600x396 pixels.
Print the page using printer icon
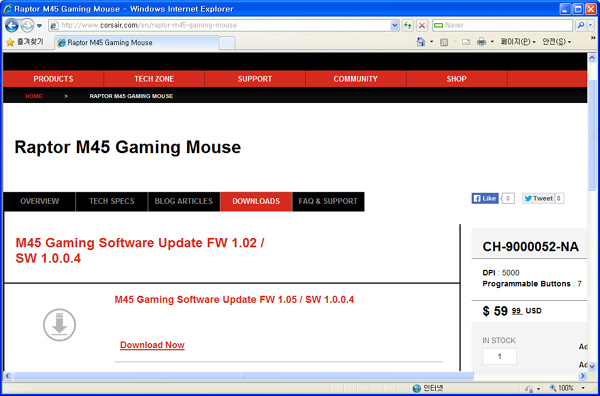pyautogui.click(x=481, y=42)
